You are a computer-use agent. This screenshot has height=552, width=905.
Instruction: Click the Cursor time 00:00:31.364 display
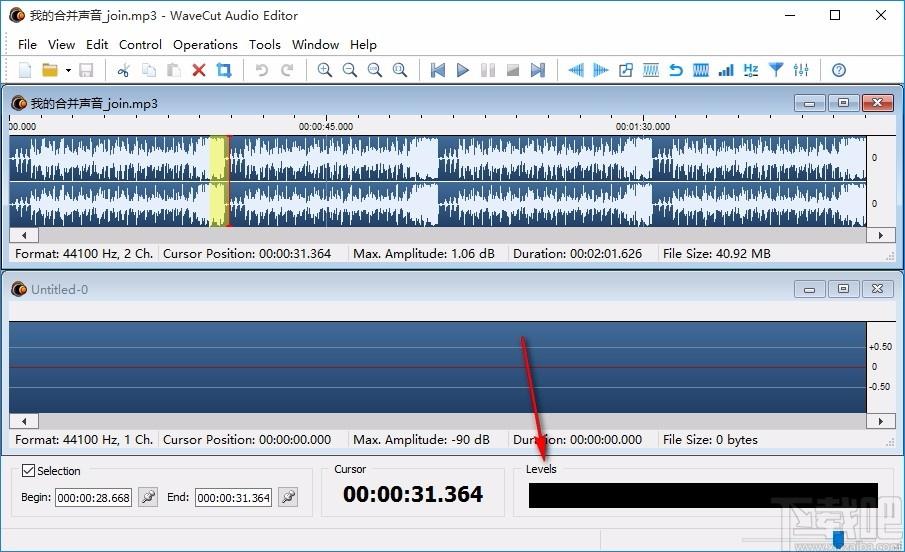413,494
